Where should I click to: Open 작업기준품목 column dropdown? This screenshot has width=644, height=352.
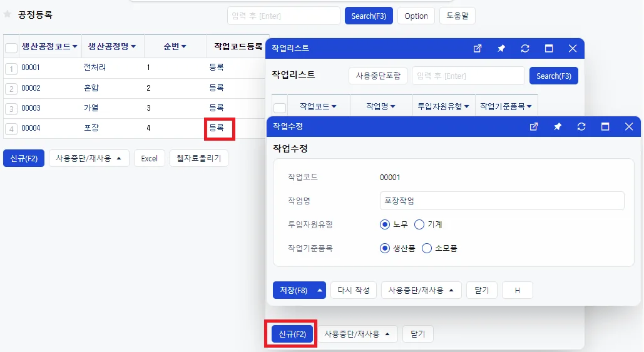[529, 106]
